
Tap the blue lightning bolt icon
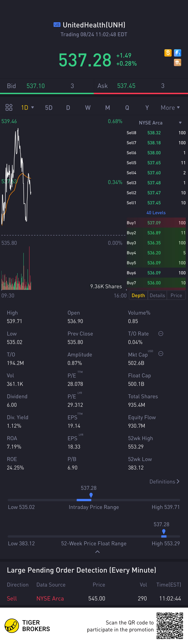tap(178, 53)
